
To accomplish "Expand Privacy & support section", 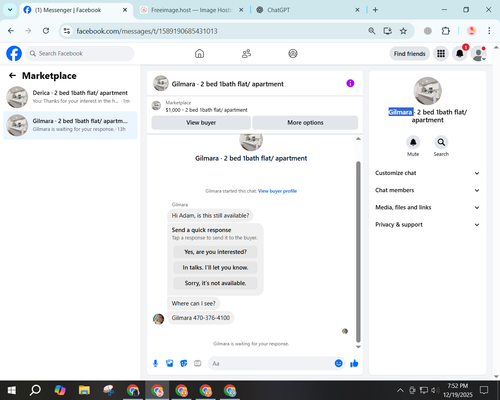I will (x=427, y=225).
